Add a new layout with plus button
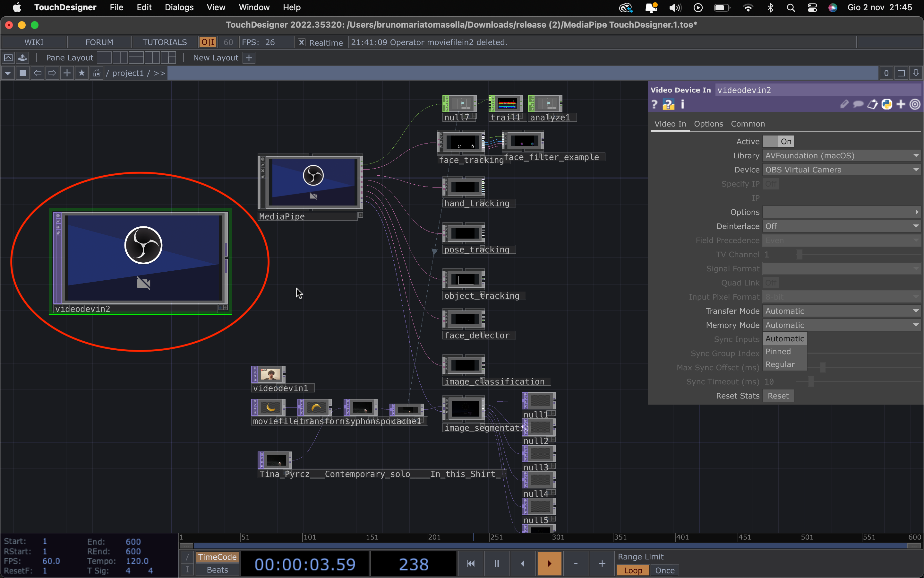Image resolution: width=924 pixels, height=578 pixels. tap(249, 58)
